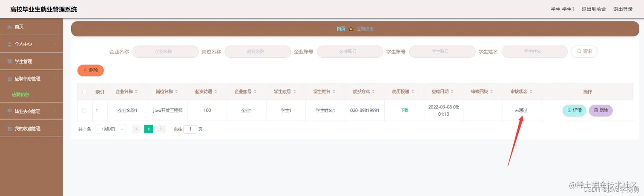Collapse 应聘信息管理 menu chevron
The width and height of the screenshot is (644, 196).
point(56,79)
